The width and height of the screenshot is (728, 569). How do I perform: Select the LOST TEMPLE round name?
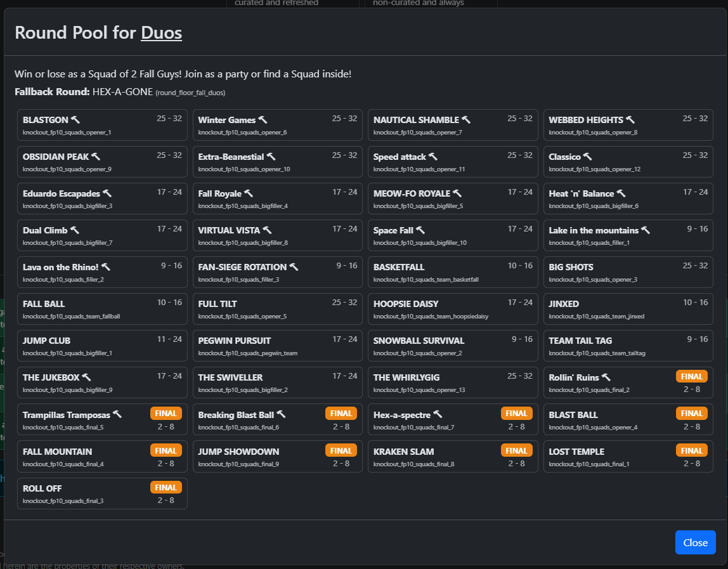pos(576,452)
